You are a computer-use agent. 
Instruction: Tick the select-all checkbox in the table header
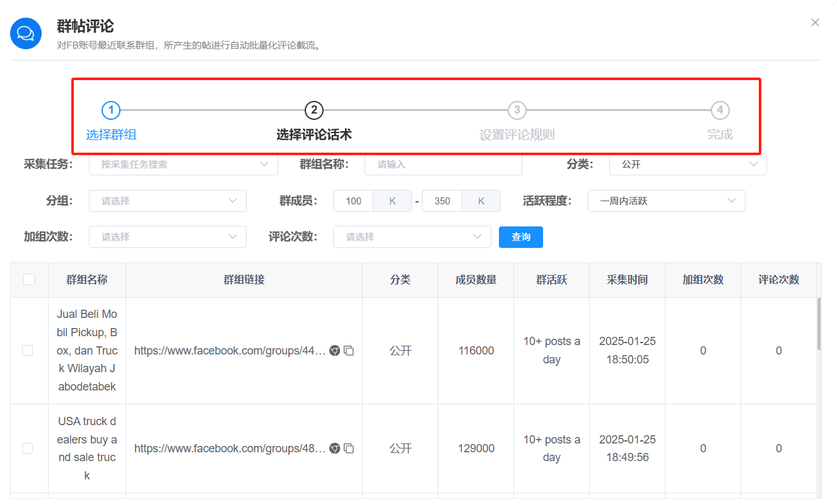pyautogui.click(x=29, y=279)
